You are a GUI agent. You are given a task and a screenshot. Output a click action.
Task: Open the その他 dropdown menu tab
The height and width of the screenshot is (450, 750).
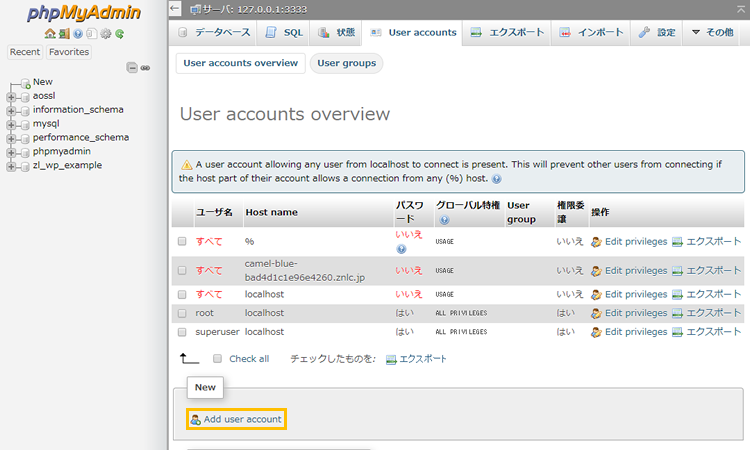(x=712, y=33)
